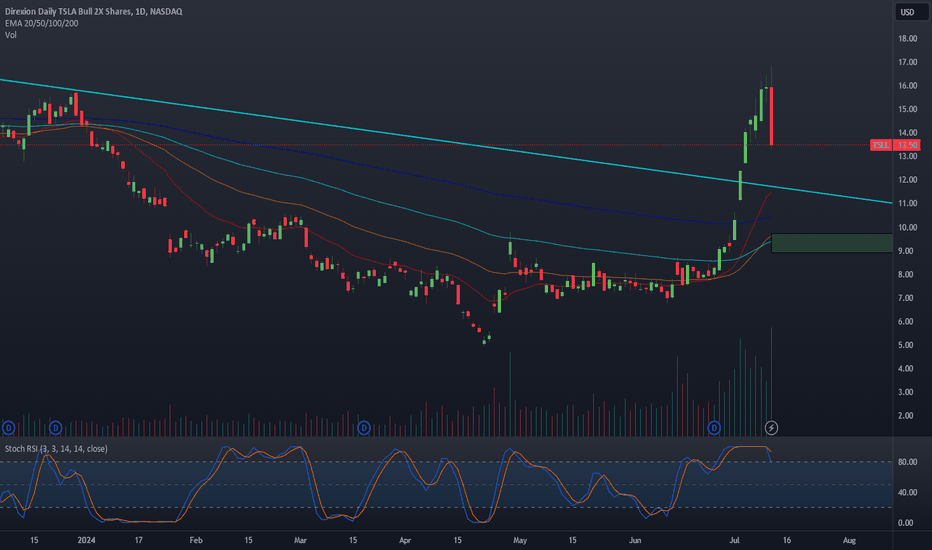Click the dividend marker before 2024 label
Viewport: 932px width, 550px height.
[55, 428]
